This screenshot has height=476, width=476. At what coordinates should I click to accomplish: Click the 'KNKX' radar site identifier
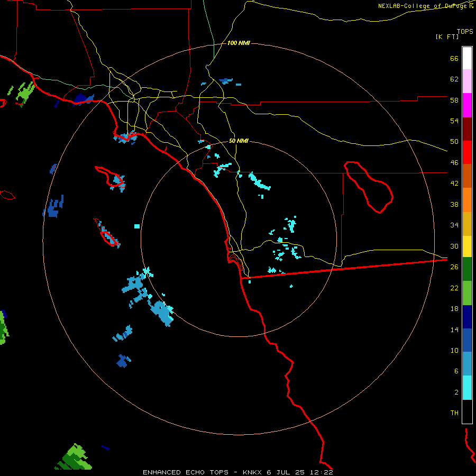(x=252, y=472)
